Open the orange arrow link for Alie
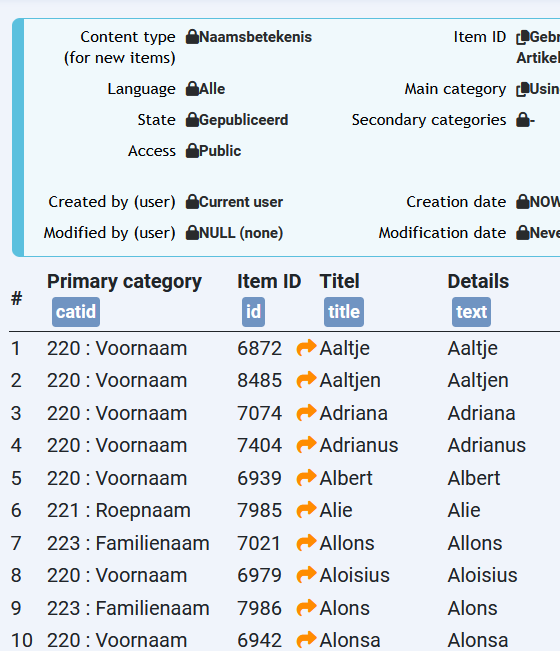The width and height of the screenshot is (560, 651). point(306,509)
